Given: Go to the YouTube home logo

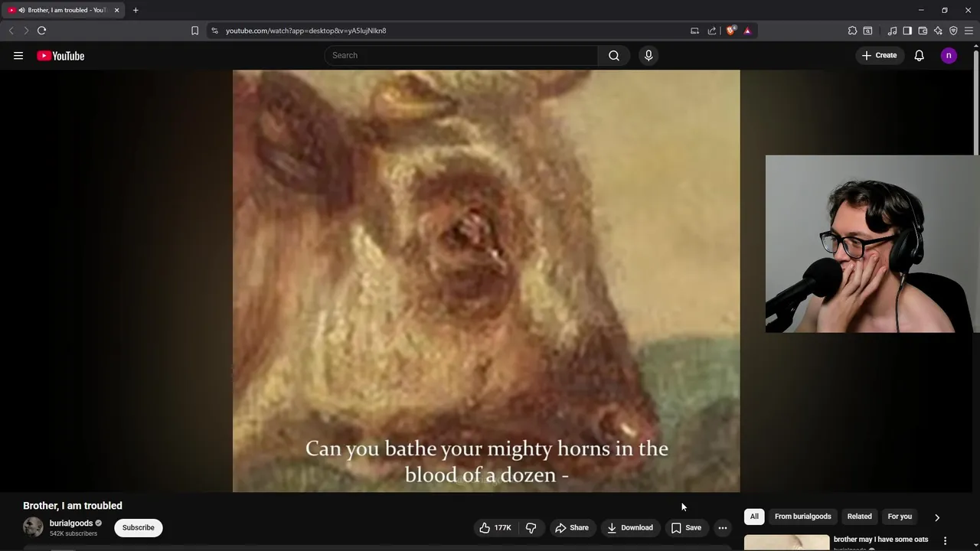Looking at the screenshot, I should [60, 56].
